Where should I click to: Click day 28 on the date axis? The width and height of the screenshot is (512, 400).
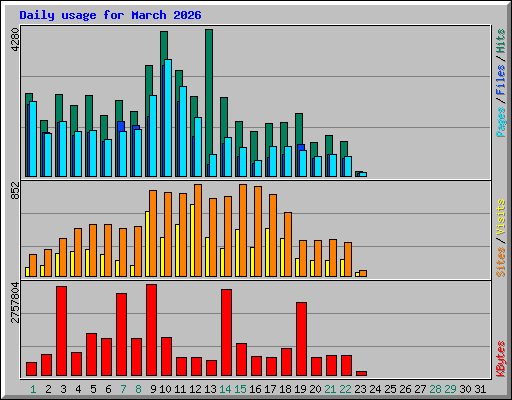point(435,389)
